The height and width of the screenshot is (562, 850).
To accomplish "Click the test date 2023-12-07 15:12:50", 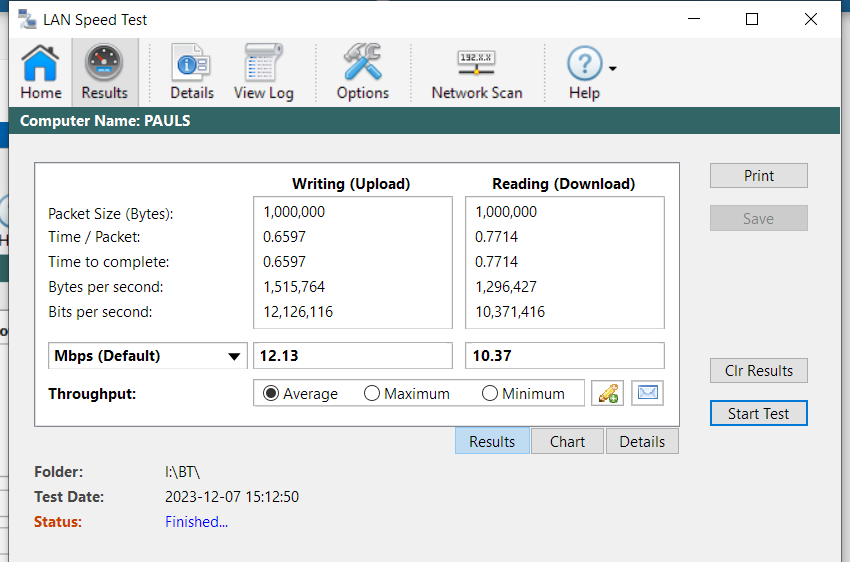I will pos(232,497).
